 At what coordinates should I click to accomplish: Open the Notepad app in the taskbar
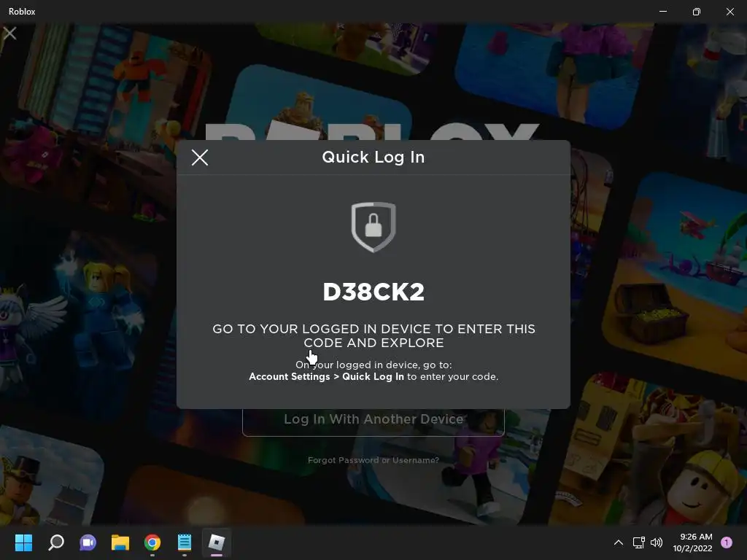185,542
